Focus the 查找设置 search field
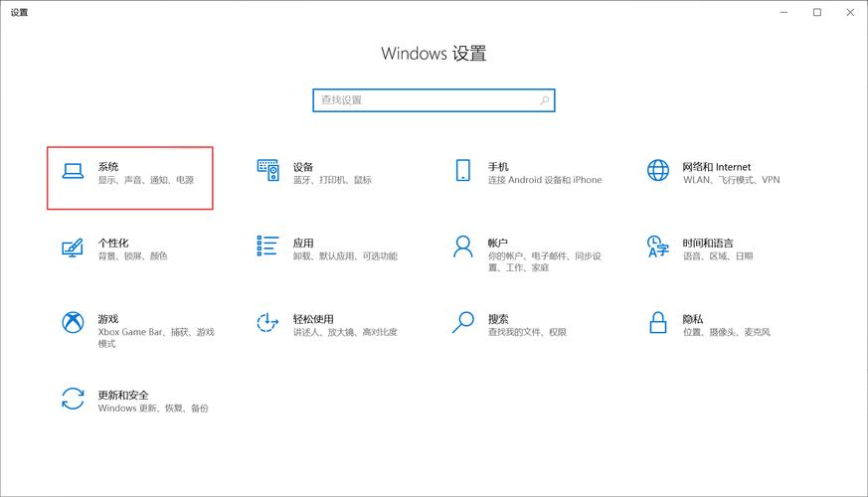 pos(434,100)
